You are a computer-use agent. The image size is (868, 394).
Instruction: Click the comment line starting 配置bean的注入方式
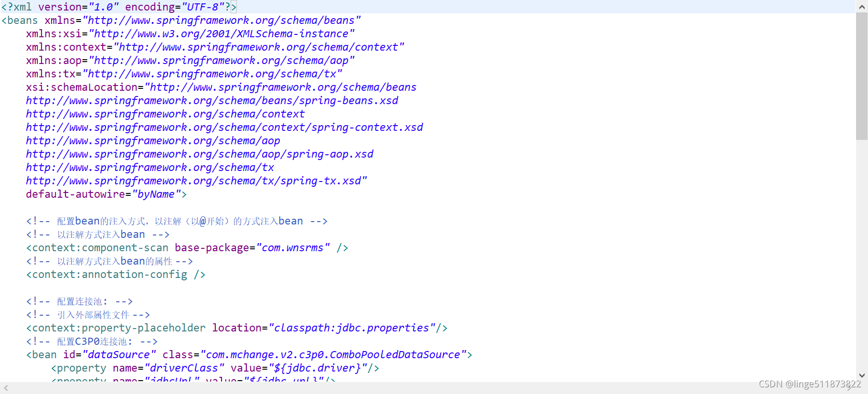pyautogui.click(x=177, y=221)
